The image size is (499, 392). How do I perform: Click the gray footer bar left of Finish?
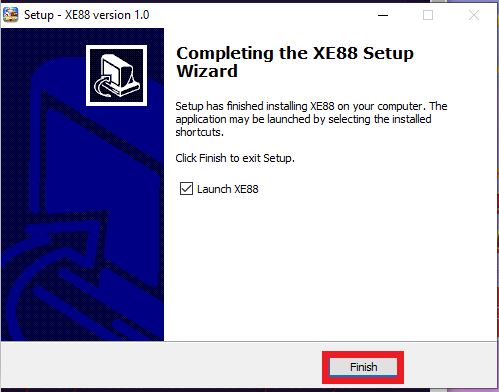click(162, 365)
